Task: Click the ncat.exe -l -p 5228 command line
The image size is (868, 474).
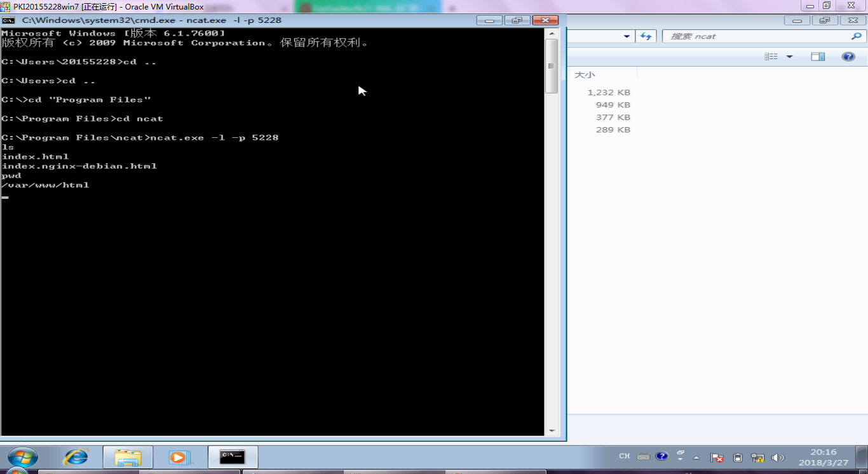Action: point(214,137)
